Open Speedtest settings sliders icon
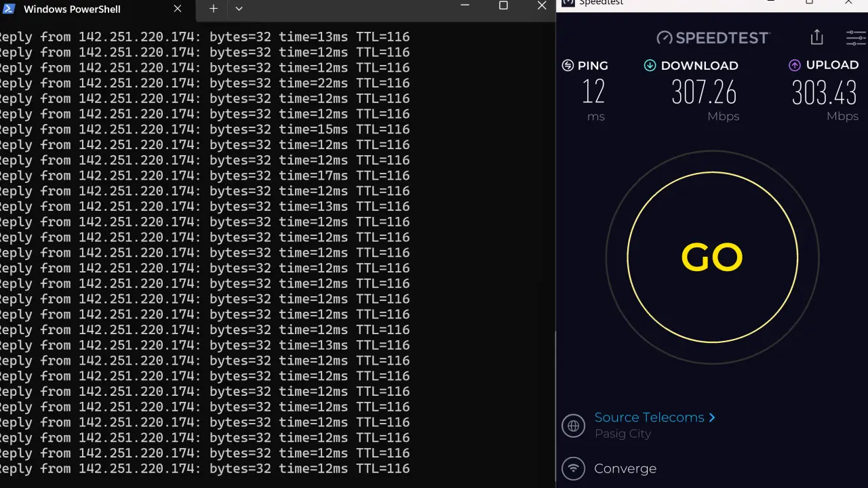 [x=856, y=38]
